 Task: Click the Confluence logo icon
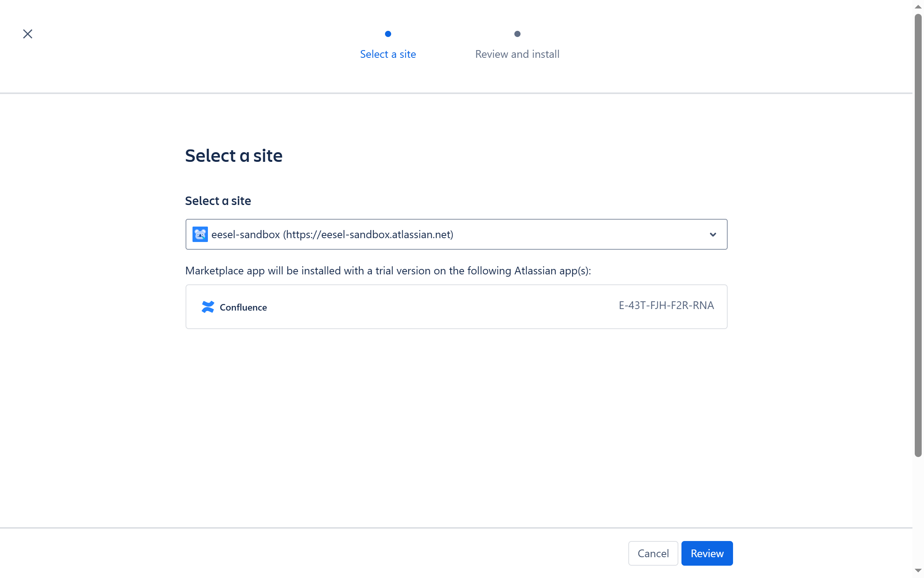click(208, 307)
